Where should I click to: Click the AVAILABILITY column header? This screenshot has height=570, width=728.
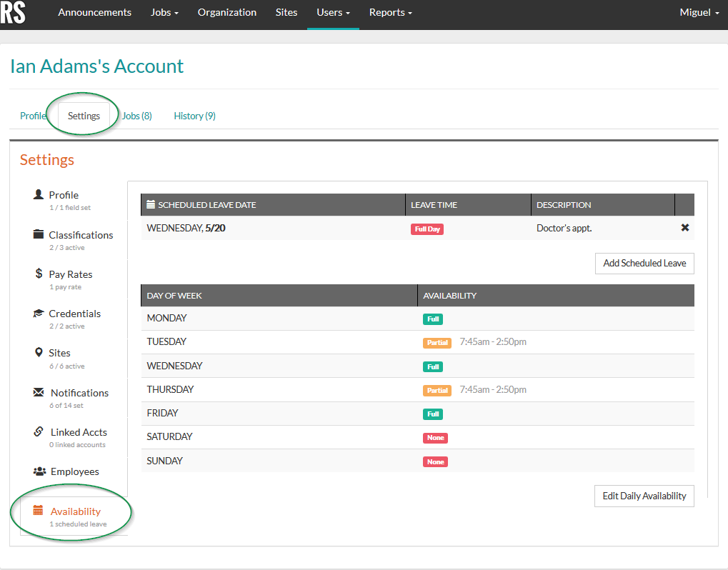pos(450,296)
